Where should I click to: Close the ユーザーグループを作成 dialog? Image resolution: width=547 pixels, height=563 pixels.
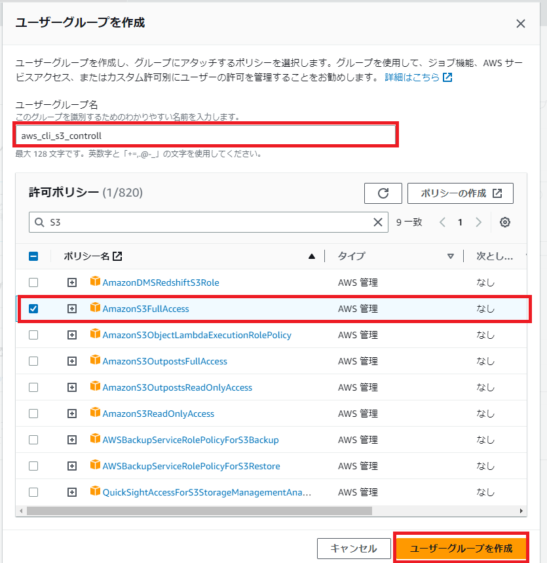pos(520,24)
